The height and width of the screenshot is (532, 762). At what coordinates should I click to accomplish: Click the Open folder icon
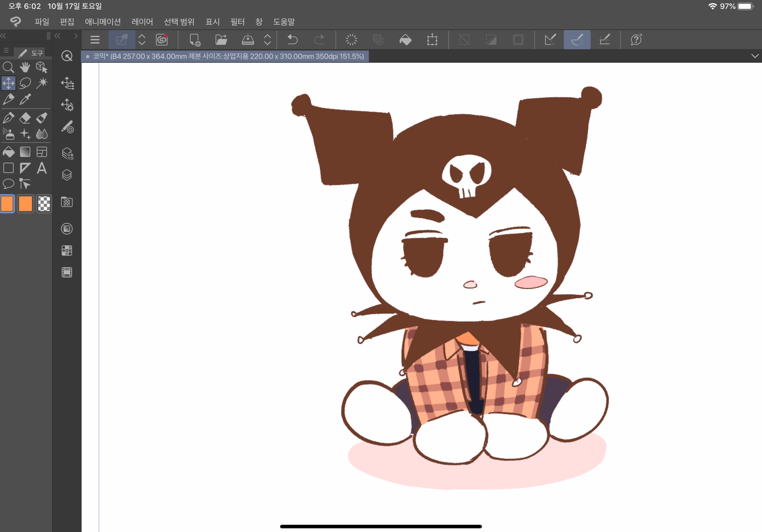point(221,40)
